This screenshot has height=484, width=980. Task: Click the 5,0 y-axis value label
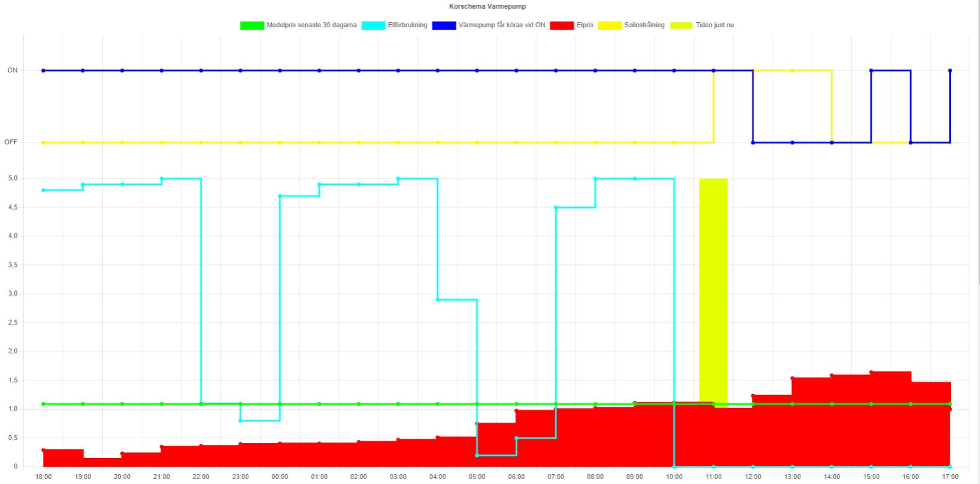[12, 178]
